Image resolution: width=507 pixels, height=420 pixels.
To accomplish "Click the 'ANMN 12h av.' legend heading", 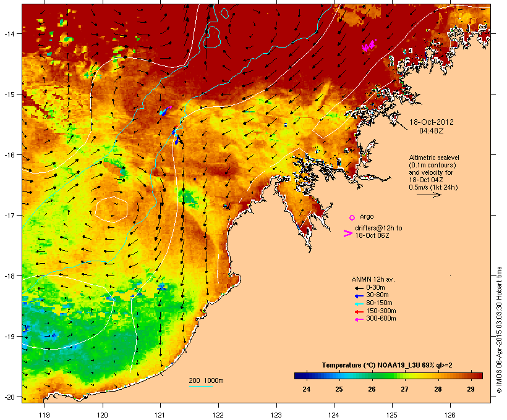I will (x=373, y=279).
